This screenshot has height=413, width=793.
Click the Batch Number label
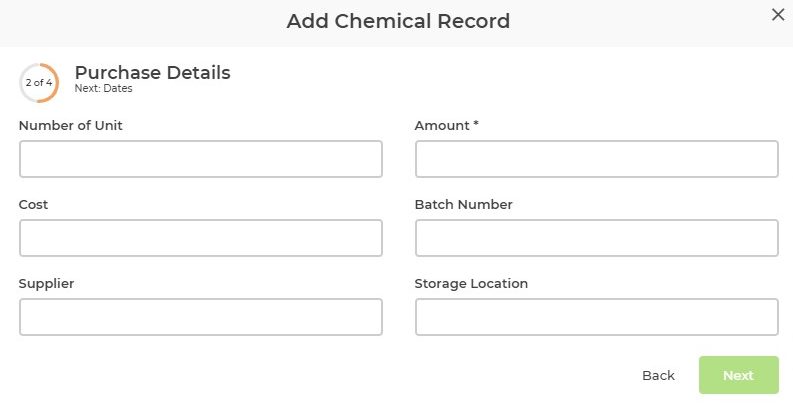(463, 204)
